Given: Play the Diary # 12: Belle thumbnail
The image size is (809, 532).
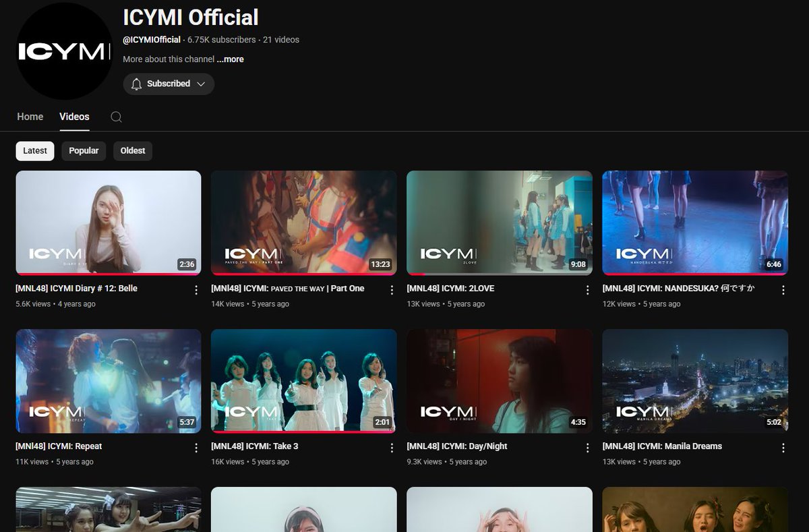Looking at the screenshot, I should click(109, 223).
